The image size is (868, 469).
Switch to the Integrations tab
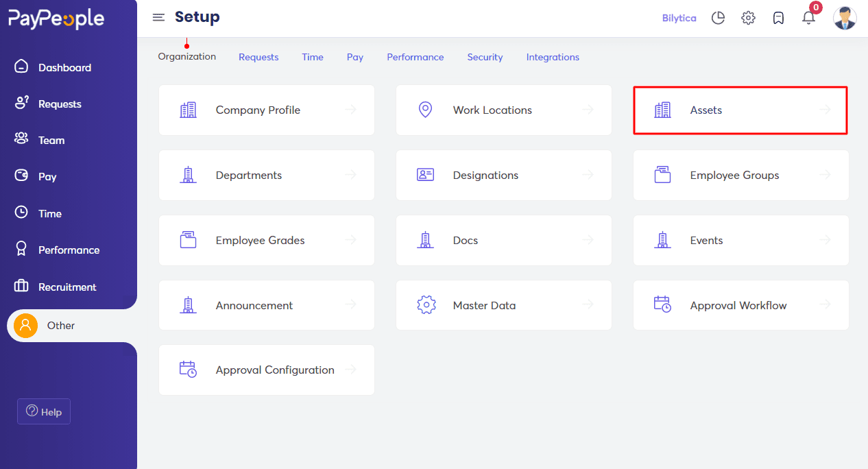[553, 57]
